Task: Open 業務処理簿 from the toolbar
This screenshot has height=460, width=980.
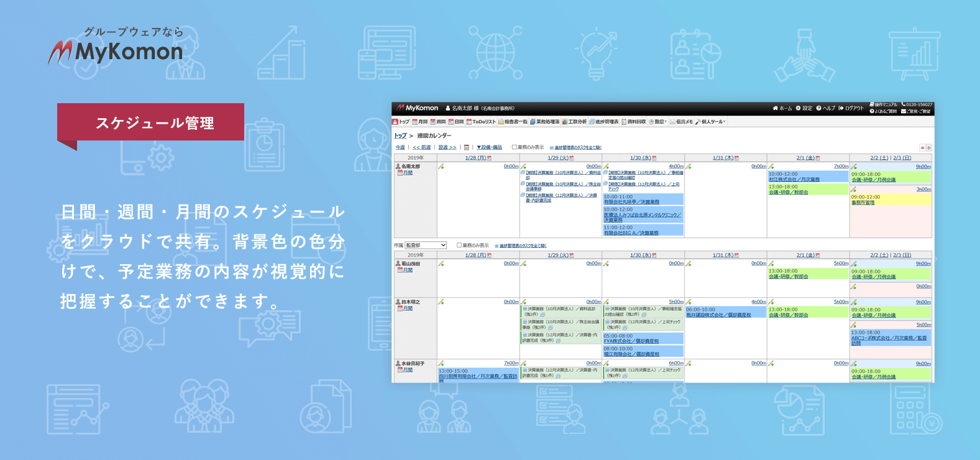Action: pos(545,122)
